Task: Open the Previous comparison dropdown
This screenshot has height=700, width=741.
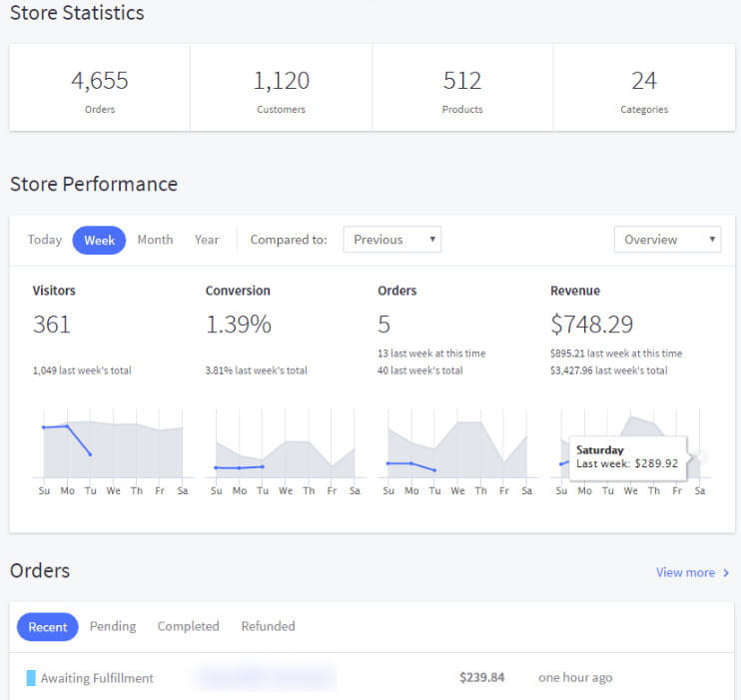Action: pyautogui.click(x=392, y=240)
